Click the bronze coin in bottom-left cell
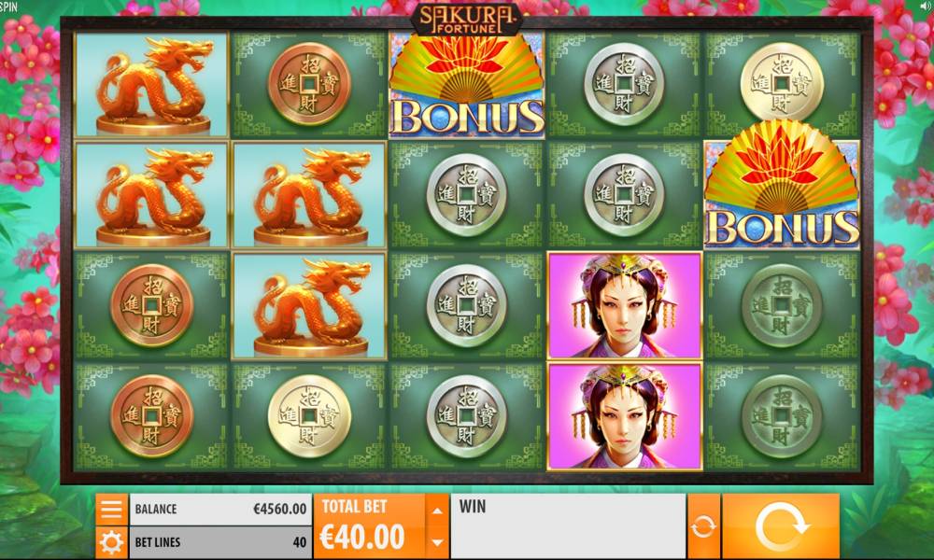The width and height of the screenshot is (934, 560). tap(151, 416)
